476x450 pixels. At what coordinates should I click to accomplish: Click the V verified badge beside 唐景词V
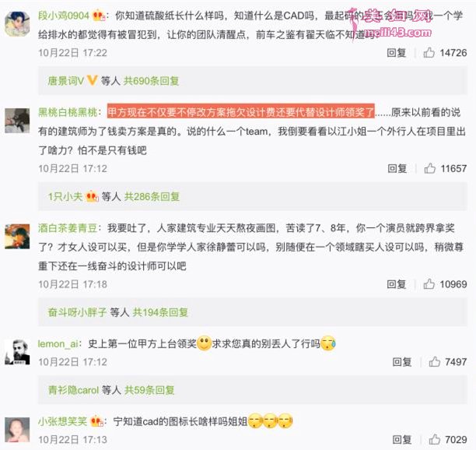pyautogui.click(x=93, y=80)
